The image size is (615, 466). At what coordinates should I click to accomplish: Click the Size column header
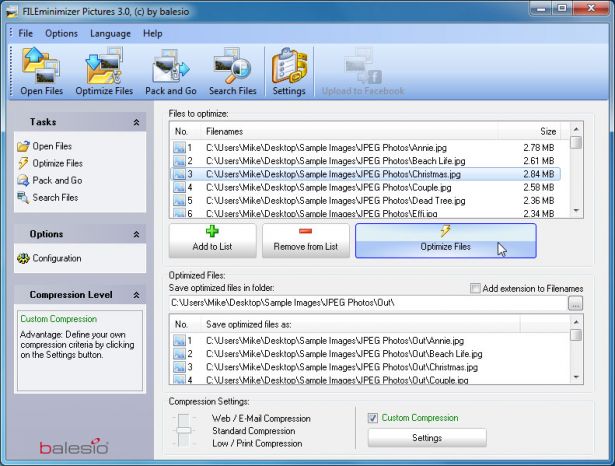529,131
